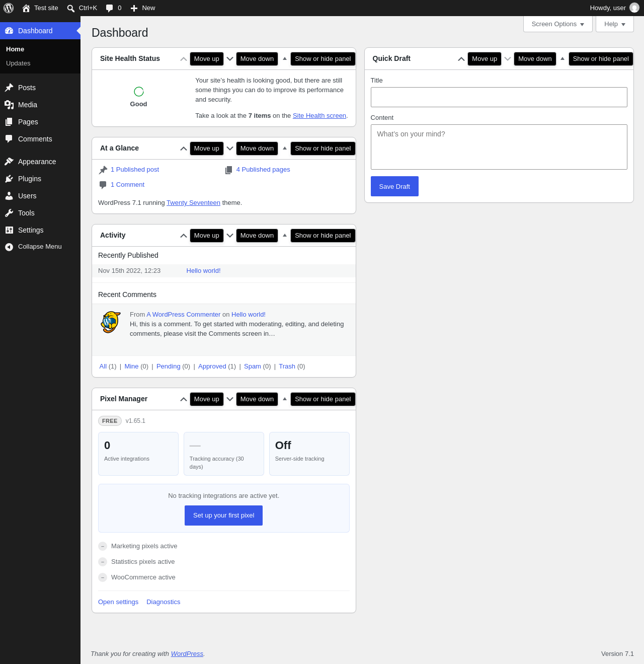Open the Hello world! recently published post
Viewport: 644px width, 664px height.
pyautogui.click(x=203, y=271)
